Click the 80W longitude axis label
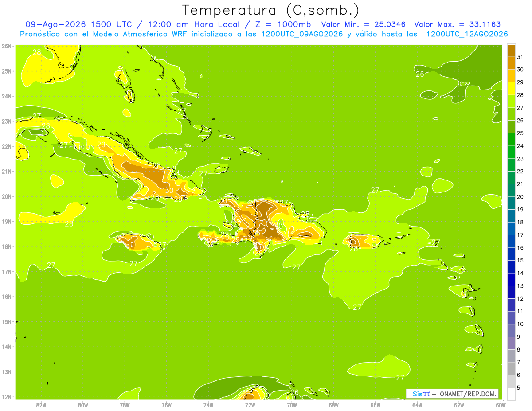The image size is (532, 411). click(82, 405)
